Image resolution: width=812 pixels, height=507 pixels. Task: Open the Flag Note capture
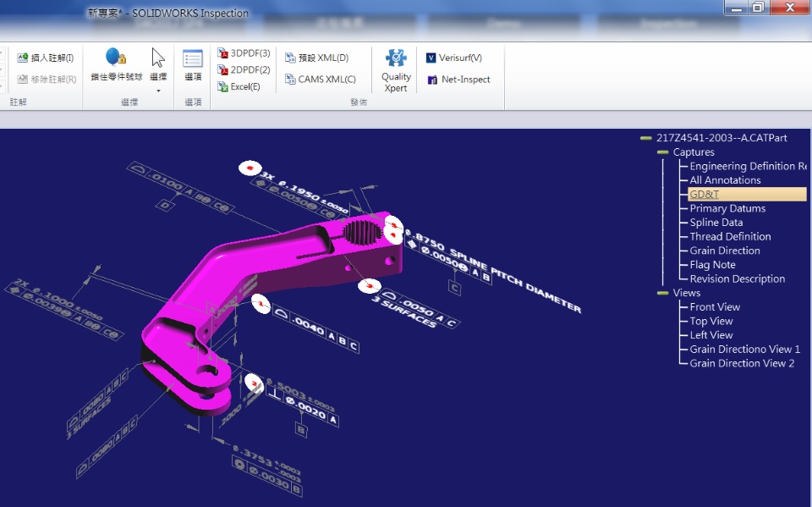click(x=712, y=264)
